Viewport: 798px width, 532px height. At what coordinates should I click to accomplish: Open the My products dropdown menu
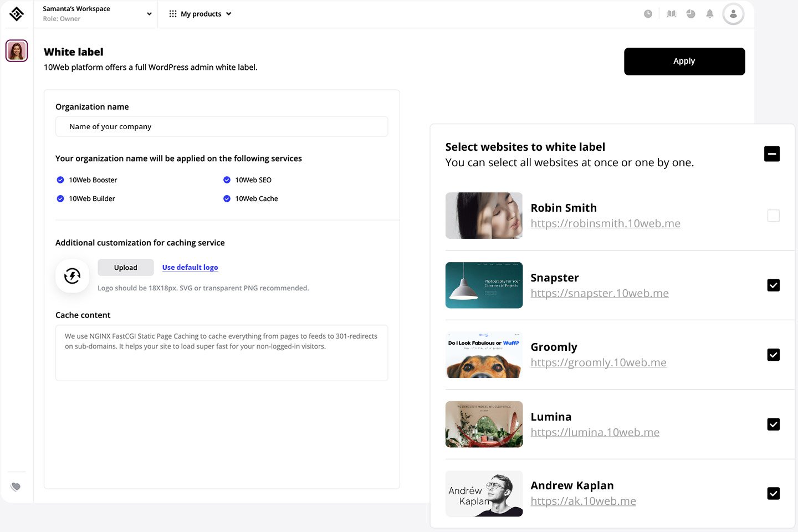200,14
